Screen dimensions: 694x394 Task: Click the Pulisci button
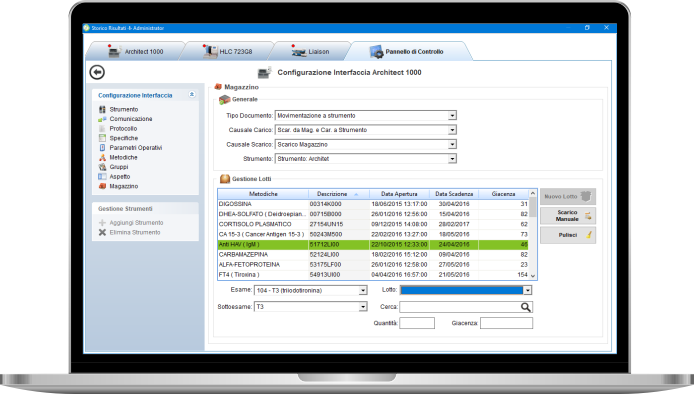568,235
